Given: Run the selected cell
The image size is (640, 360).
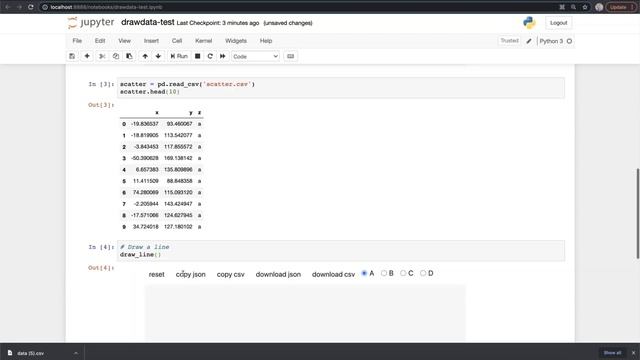Looking at the screenshot, I should pos(179,56).
